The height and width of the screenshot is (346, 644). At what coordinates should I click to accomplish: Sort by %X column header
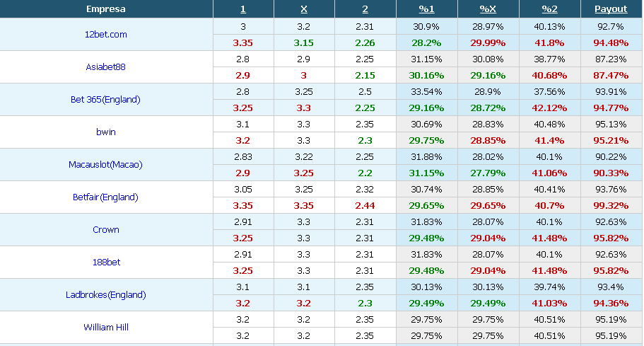coord(488,9)
